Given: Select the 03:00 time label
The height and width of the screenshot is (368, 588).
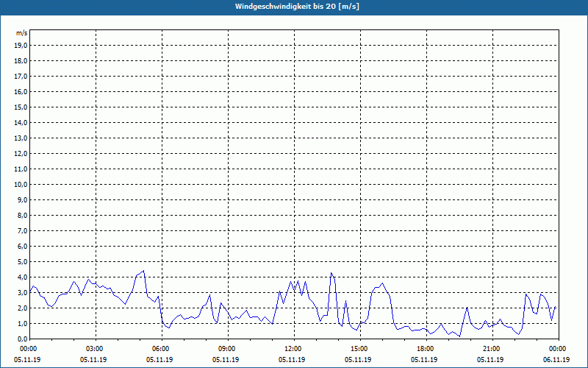Looking at the screenshot, I should click(94, 349).
